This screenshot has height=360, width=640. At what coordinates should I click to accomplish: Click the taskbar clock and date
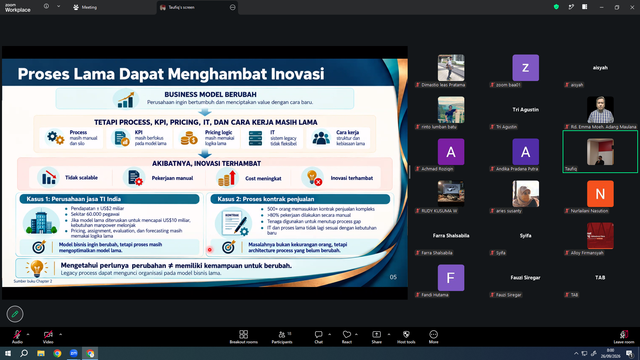pos(610,353)
